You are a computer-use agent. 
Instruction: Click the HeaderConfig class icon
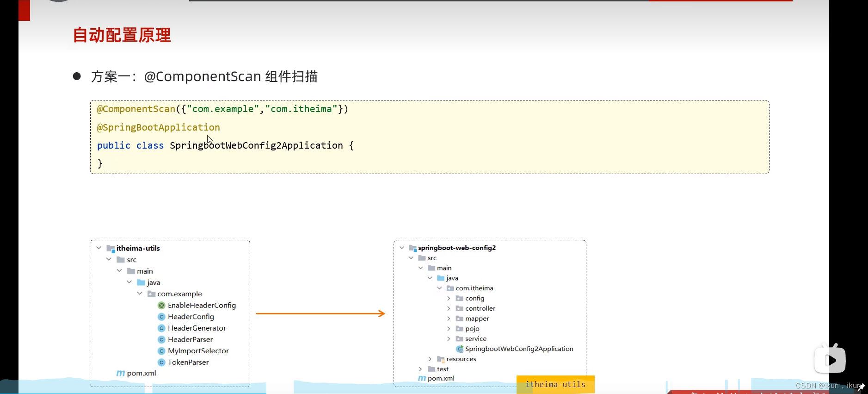[x=161, y=317]
